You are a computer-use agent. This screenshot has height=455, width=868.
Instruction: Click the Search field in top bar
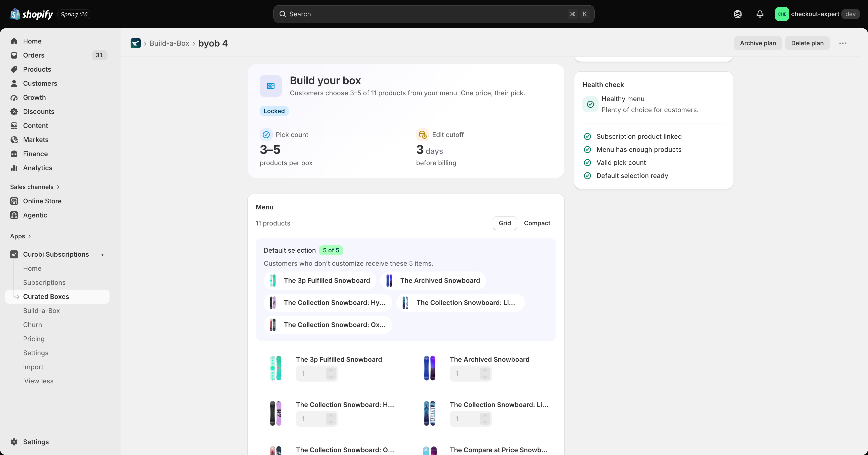[434, 14]
